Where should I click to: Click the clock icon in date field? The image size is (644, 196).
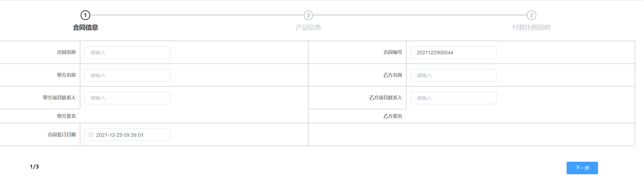point(91,135)
